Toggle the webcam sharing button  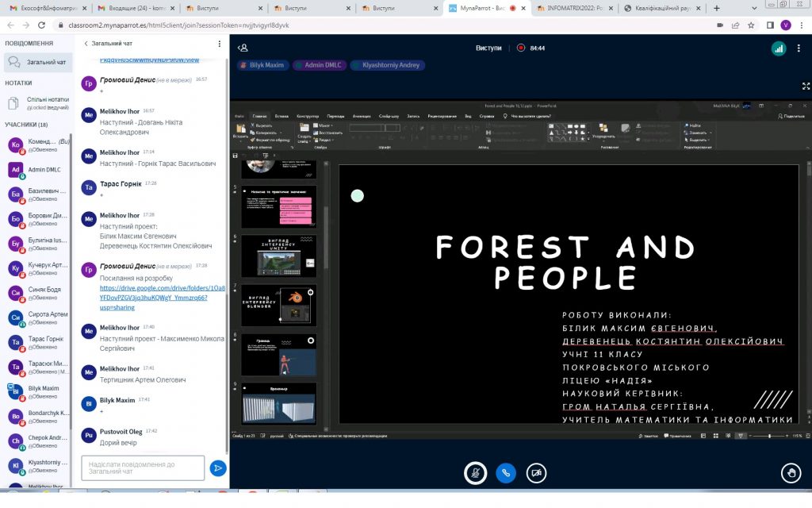[537, 472]
